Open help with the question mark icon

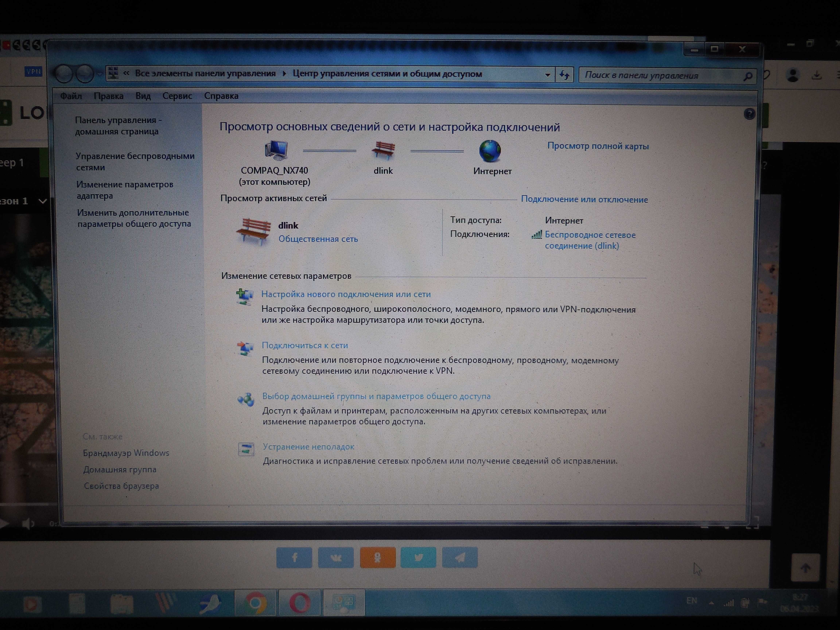(749, 114)
